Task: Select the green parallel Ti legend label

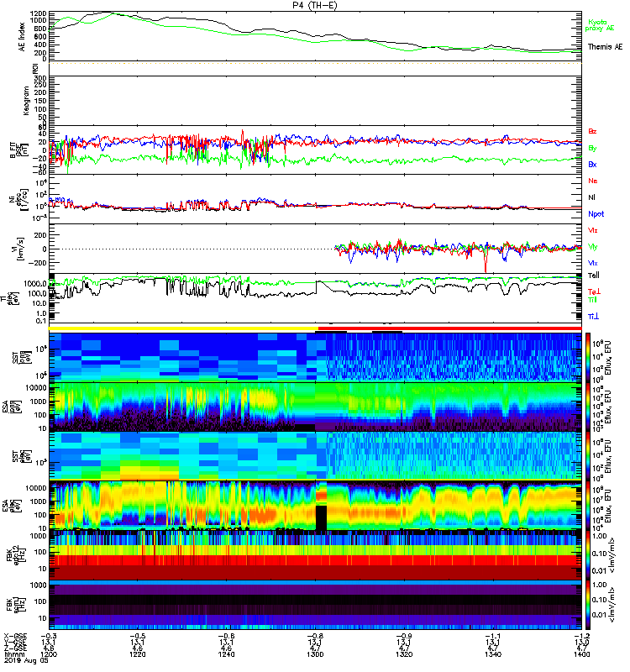Action: tap(592, 300)
